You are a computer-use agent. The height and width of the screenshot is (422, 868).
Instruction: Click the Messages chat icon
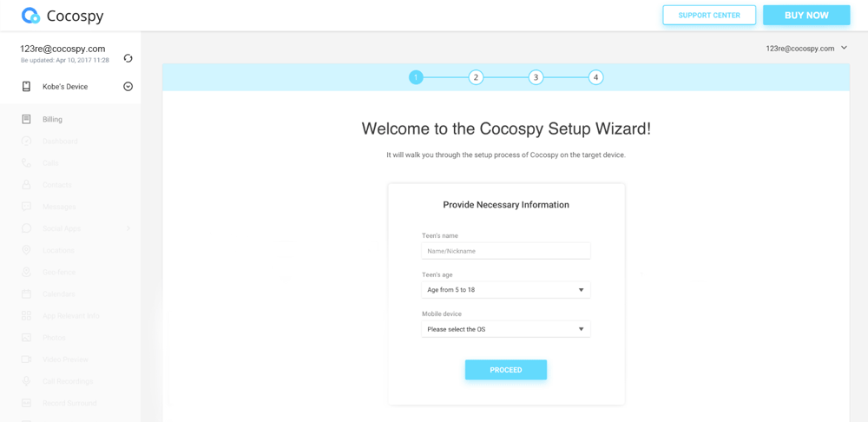tap(26, 207)
